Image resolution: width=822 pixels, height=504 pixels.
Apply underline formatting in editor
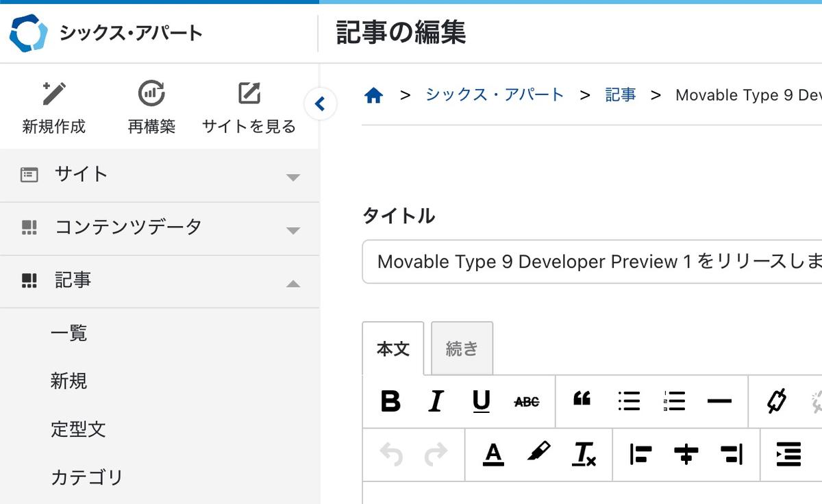pos(481,401)
